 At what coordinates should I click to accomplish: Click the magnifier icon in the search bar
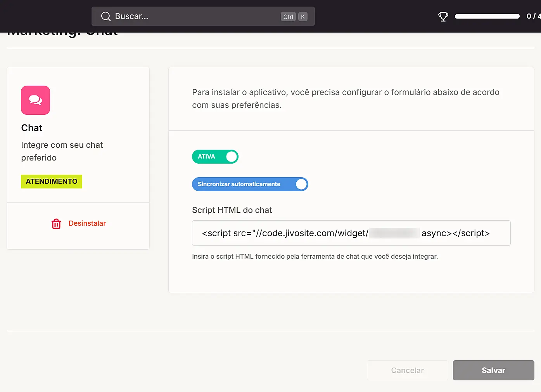pyautogui.click(x=105, y=16)
